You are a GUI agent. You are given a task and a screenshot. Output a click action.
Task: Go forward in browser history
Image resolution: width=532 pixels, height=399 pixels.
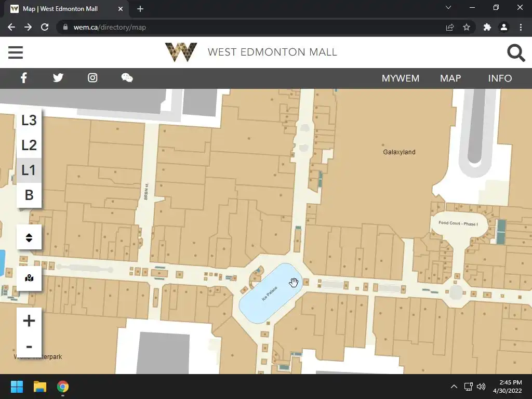[28, 27]
